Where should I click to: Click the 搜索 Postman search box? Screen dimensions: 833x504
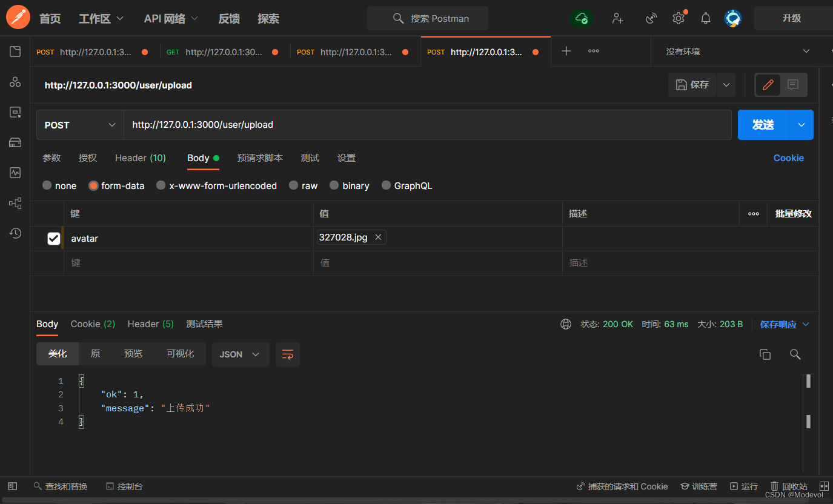(428, 18)
